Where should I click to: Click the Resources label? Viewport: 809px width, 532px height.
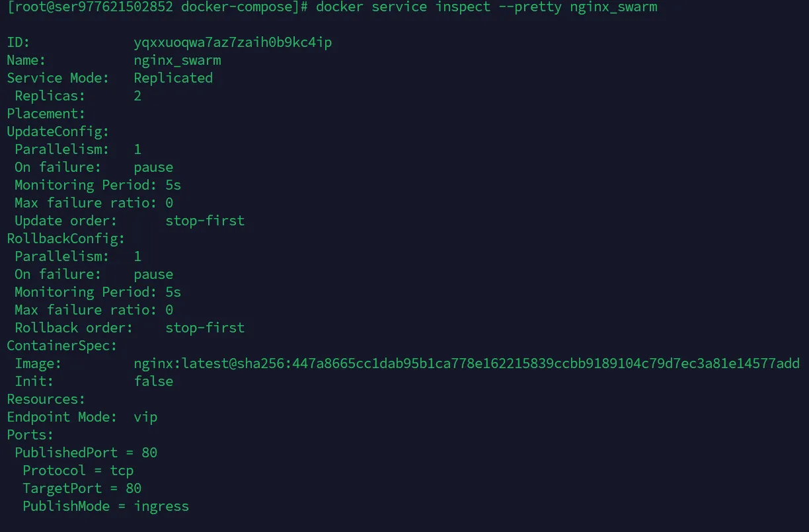tap(46, 399)
